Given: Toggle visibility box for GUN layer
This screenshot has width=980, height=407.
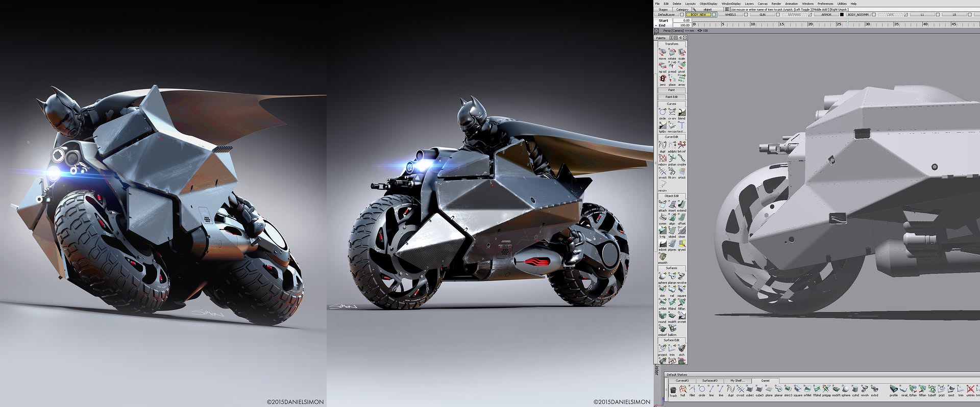Looking at the screenshot, I should pos(777,15).
